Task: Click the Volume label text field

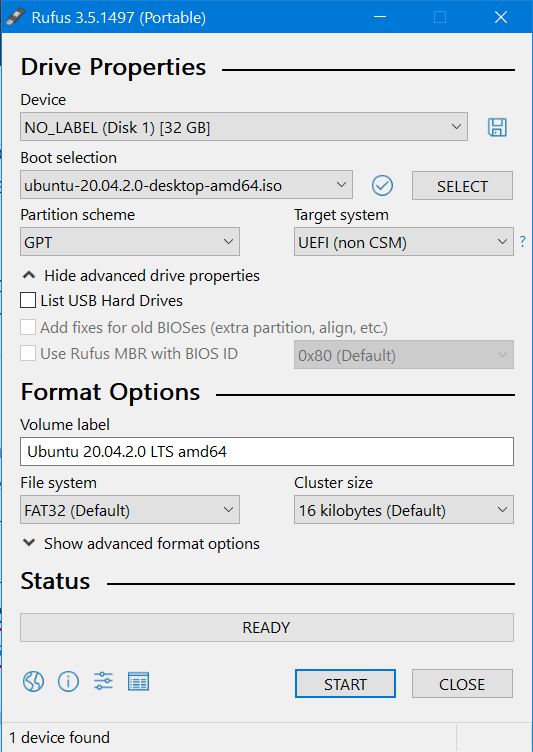Action: pyautogui.click(x=267, y=451)
